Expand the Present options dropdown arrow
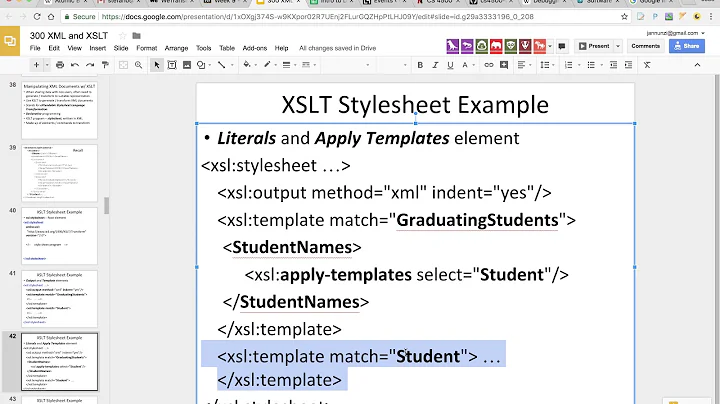Image resolution: width=720 pixels, height=404 pixels. point(618,46)
